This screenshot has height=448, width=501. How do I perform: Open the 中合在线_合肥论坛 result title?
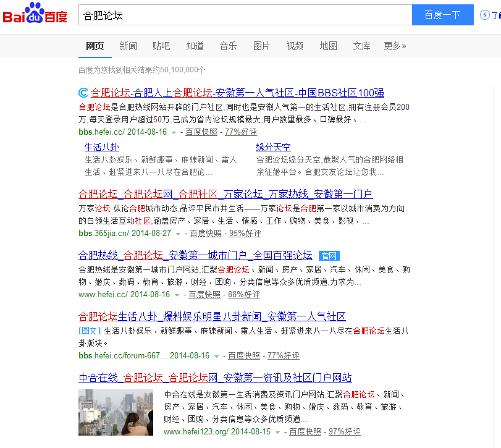coord(215,378)
